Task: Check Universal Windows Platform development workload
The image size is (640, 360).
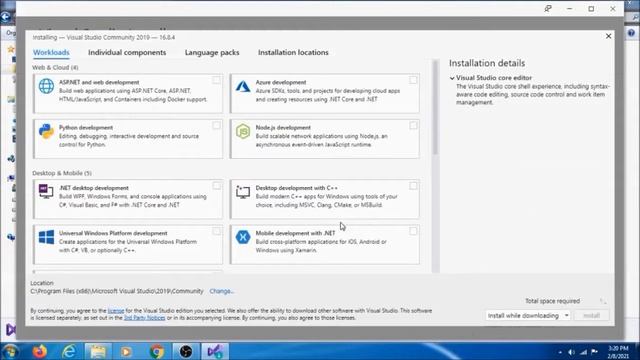Action: (x=216, y=231)
